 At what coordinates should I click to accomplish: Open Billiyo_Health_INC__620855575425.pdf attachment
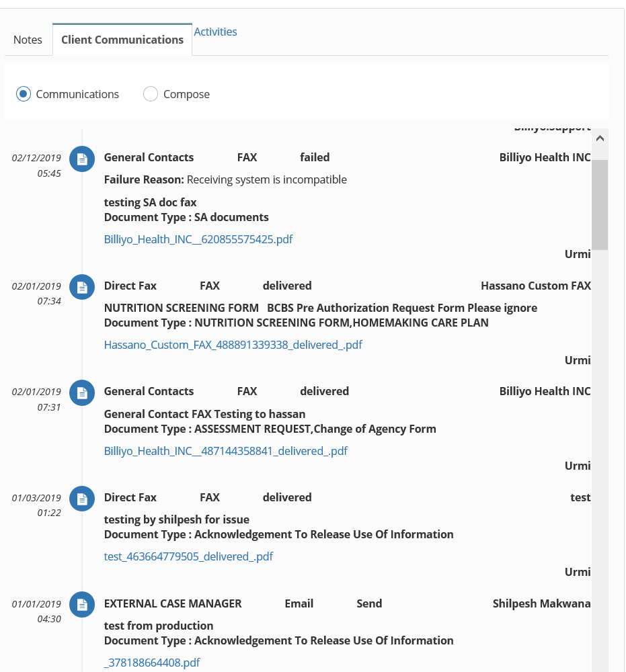[198, 239]
